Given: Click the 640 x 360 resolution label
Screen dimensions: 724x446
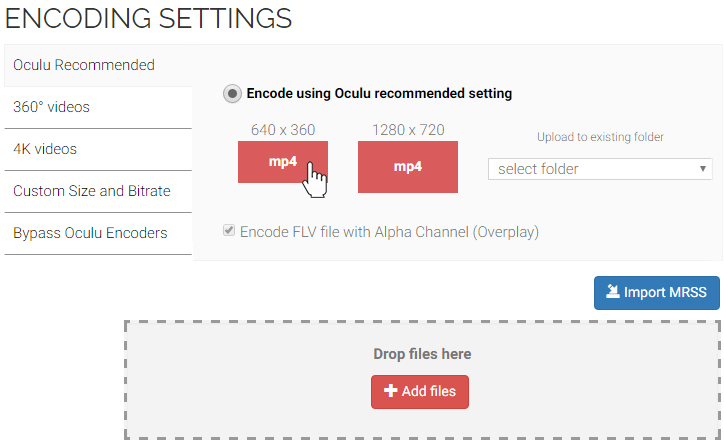Looking at the screenshot, I should tap(283, 130).
